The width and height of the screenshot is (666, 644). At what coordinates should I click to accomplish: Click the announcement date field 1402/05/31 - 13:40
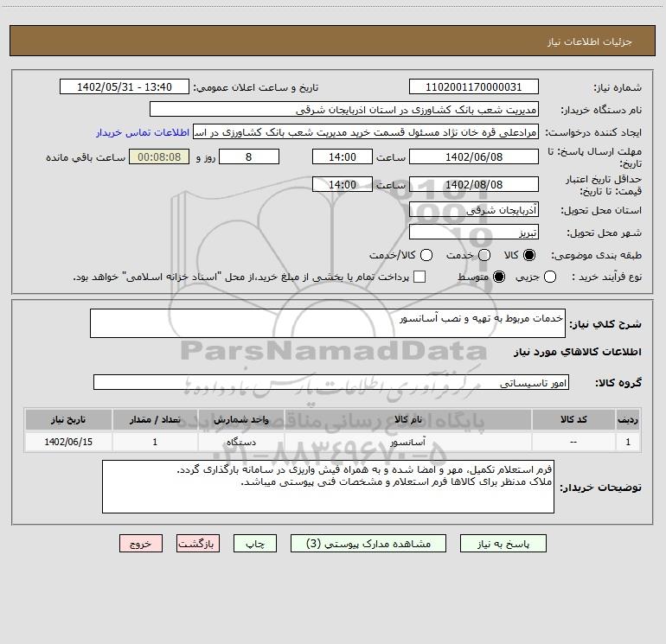(x=125, y=87)
